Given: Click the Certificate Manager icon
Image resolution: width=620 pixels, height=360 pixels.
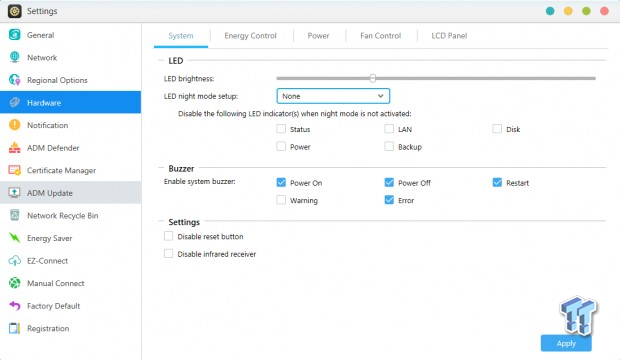Looking at the screenshot, I should point(15,170).
